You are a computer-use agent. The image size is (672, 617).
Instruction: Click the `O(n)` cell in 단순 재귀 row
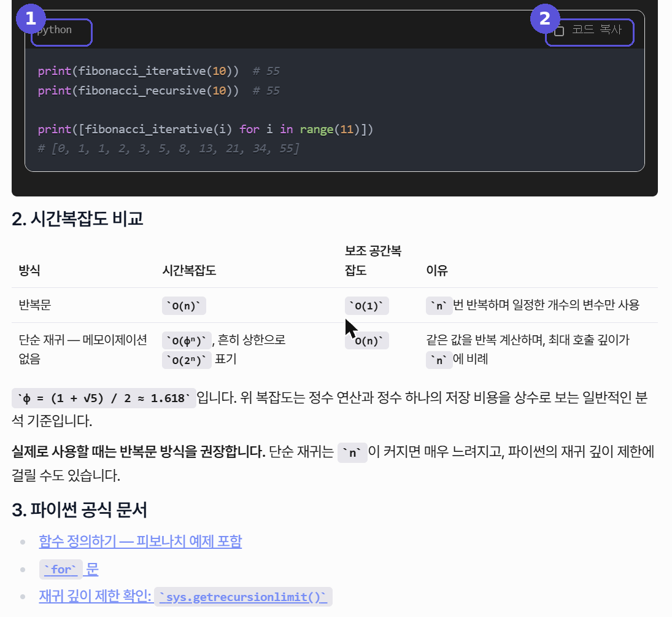click(367, 341)
